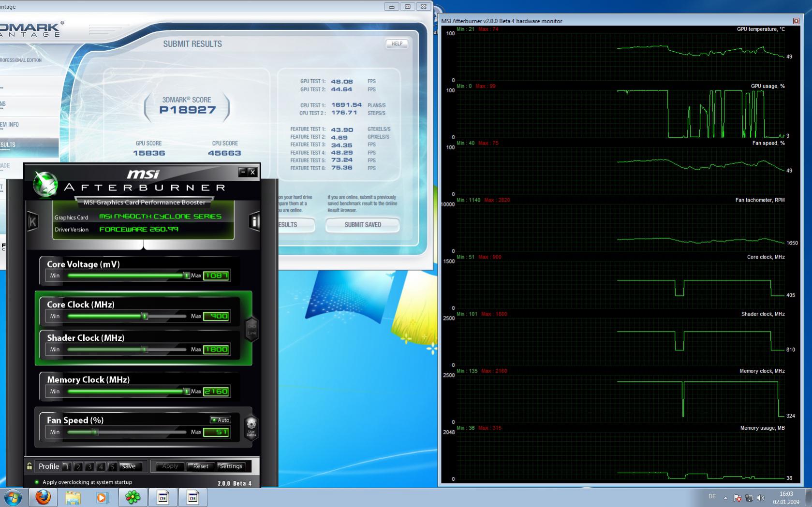Open the Action Center flag tray icon

click(x=738, y=497)
